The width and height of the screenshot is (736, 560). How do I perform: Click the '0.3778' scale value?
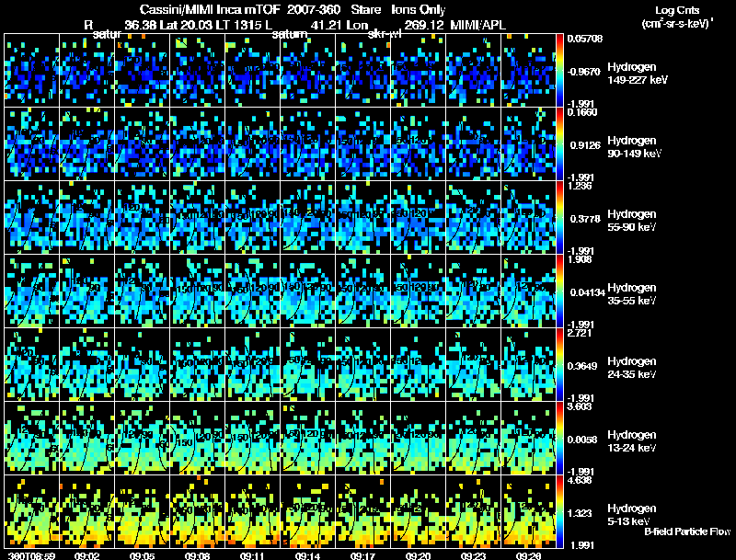[x=585, y=219]
